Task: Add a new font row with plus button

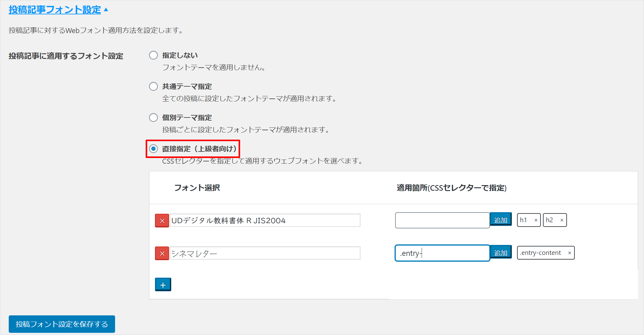Action: point(163,285)
